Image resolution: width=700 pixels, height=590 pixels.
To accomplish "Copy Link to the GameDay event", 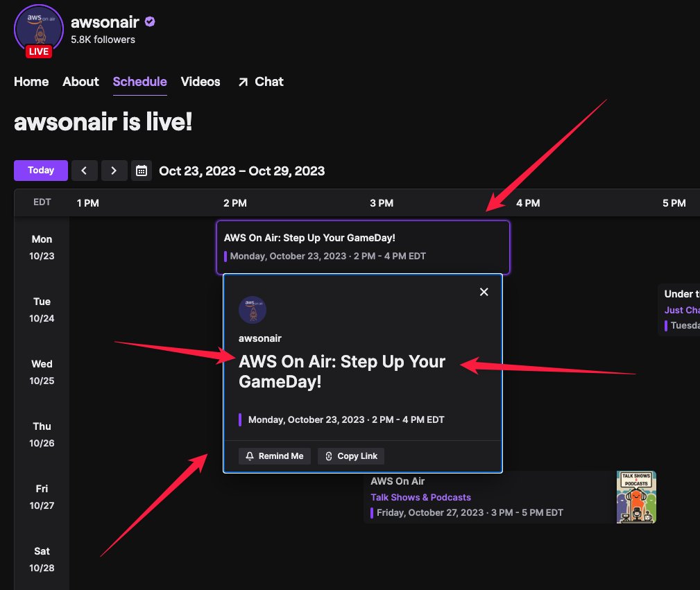I will tap(351, 456).
